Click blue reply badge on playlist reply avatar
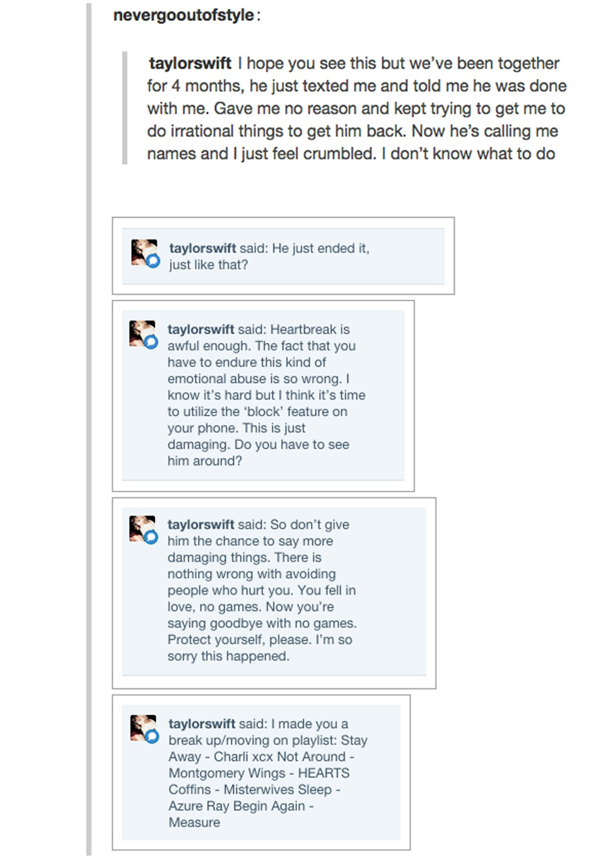This screenshot has height=868, width=611. pos(152,736)
